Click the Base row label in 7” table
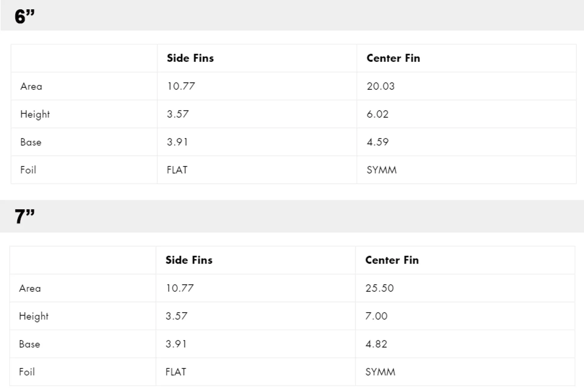Screen dimensions: 584x392 30,344
